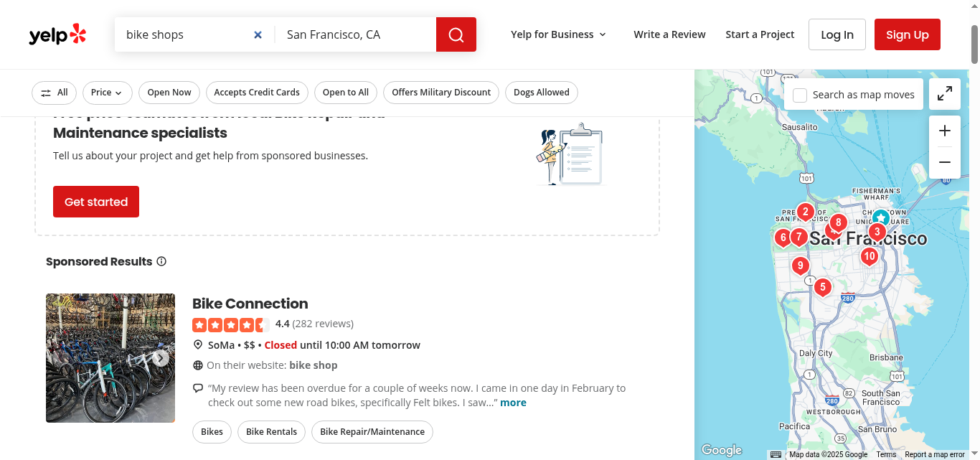Click the Log In button
Screen dimensions: 980x460
(x=837, y=34)
